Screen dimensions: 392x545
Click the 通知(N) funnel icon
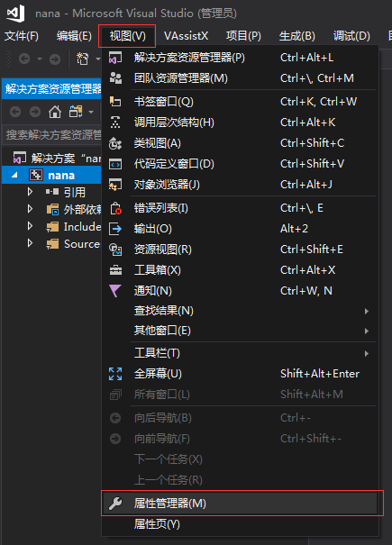[115, 291]
